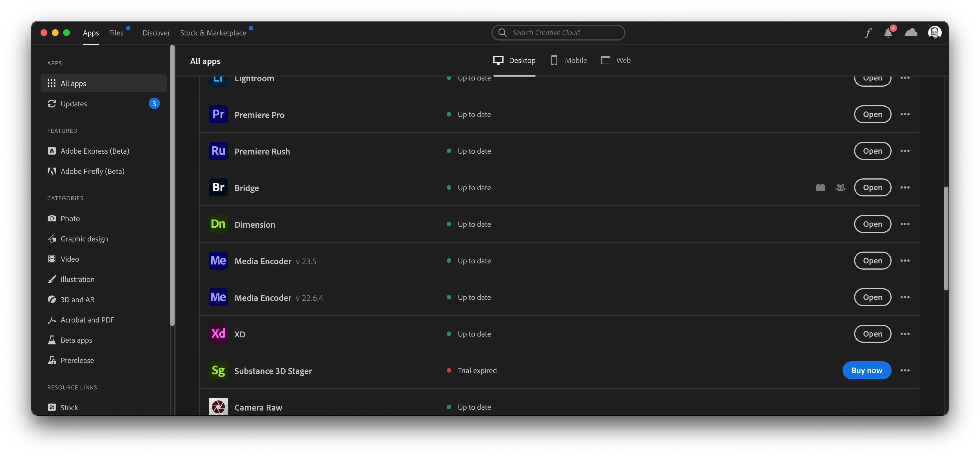The image size is (980, 457).
Task: Open the fonts icon in header
Action: click(868, 33)
